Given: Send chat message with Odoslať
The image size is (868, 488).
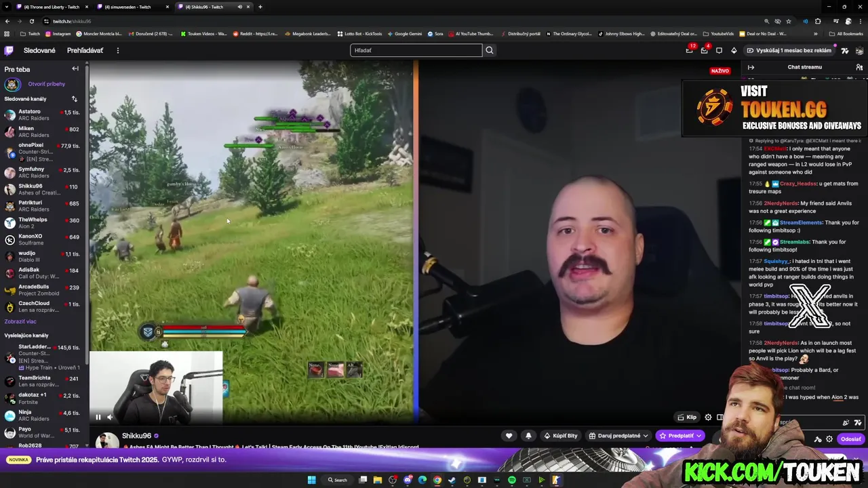Looking at the screenshot, I should coord(850,439).
